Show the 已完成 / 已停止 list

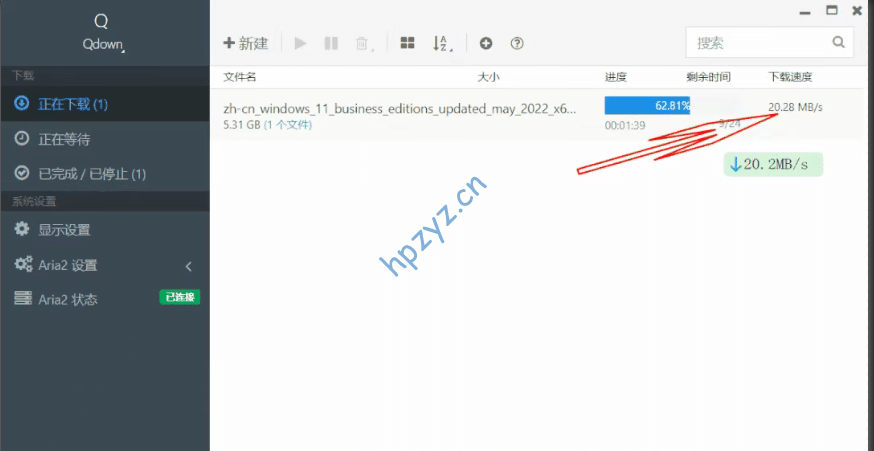pos(92,174)
